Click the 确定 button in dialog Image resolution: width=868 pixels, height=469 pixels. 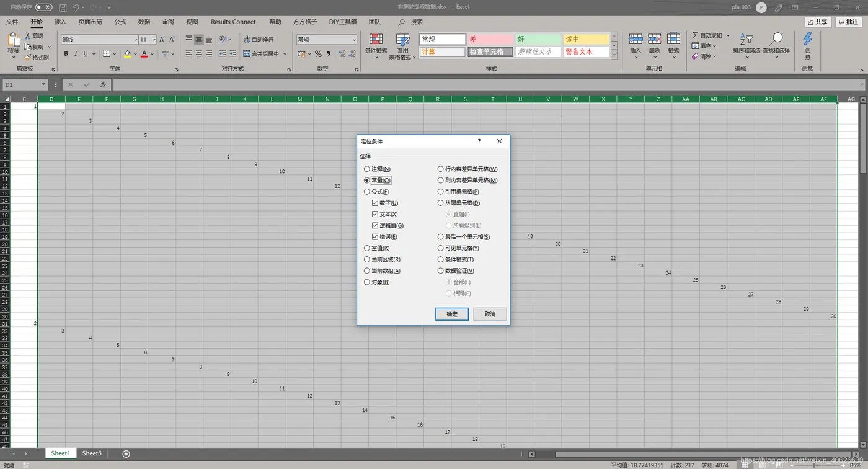click(452, 314)
